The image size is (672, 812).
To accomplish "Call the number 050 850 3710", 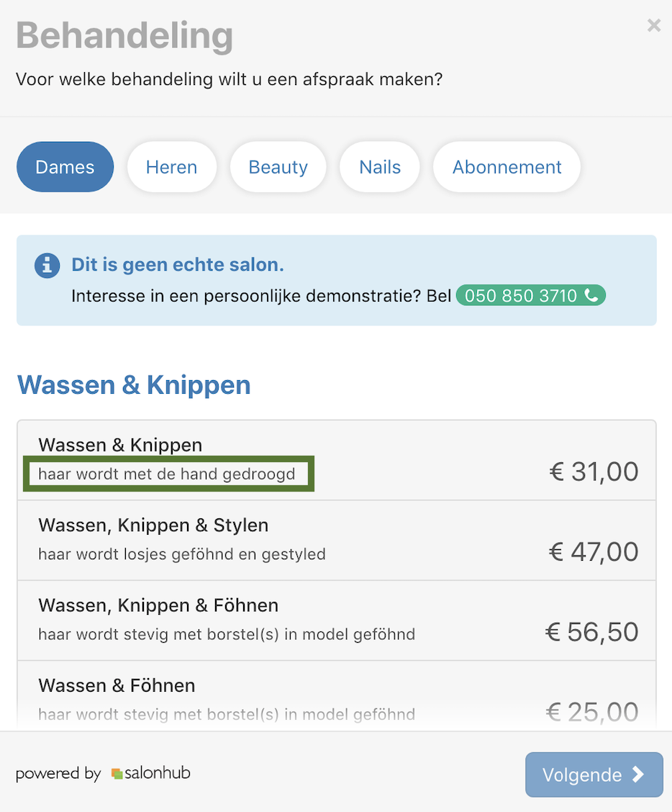I will [531, 295].
